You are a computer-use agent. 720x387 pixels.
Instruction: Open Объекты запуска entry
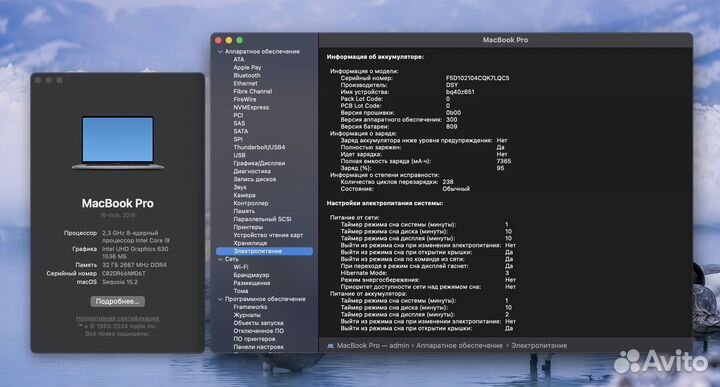[258, 323]
